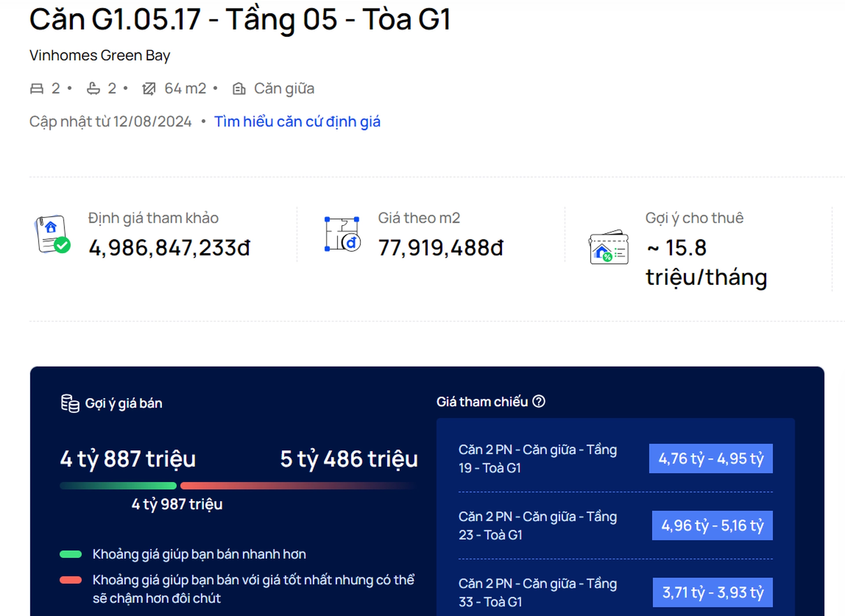Click the 'Căn 2 PN - Căn giữa - Tầng 23' row
The width and height of the screenshot is (845, 616).
coord(615,525)
